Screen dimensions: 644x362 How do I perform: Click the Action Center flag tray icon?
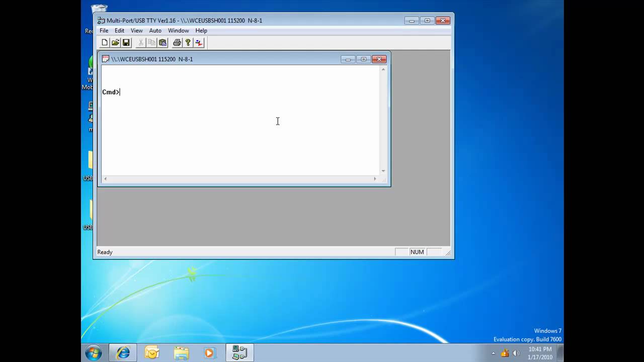tap(505, 353)
